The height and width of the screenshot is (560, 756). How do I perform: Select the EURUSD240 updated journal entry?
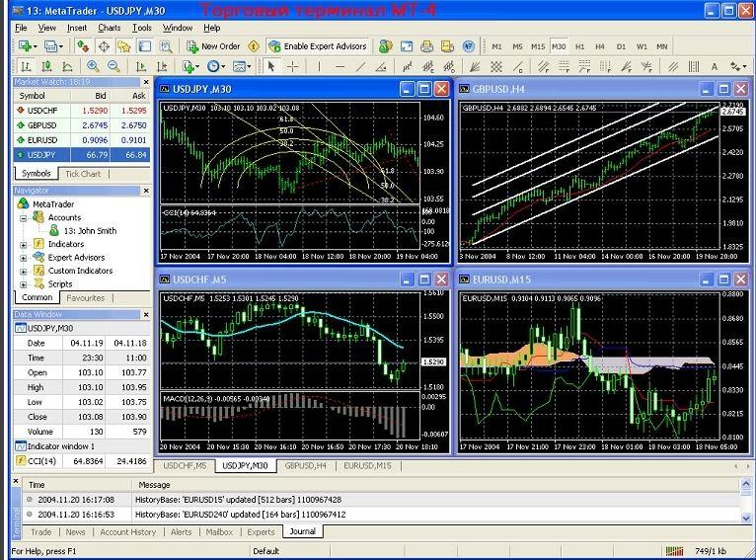click(x=381, y=515)
